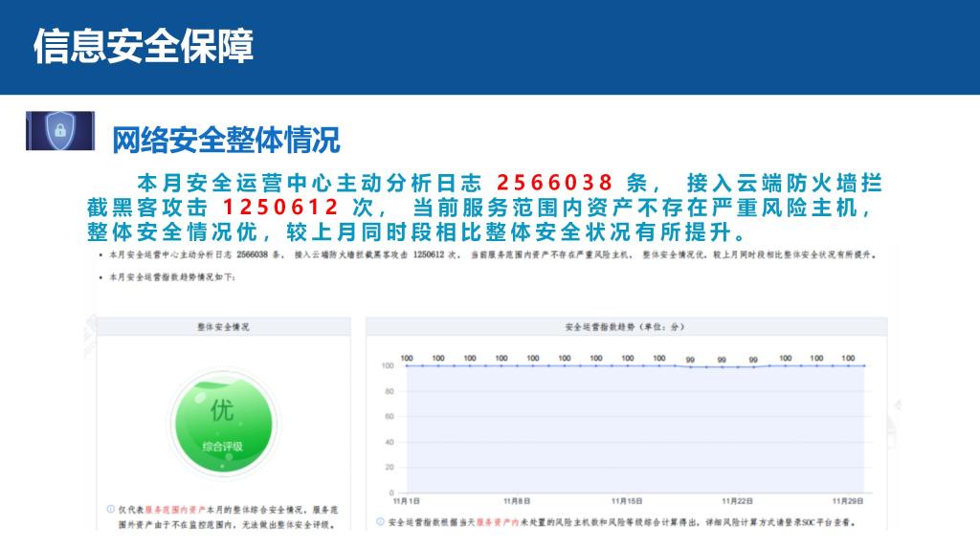The image size is (980, 551).
Task: Open the 整体安全情况 panel header
Action: [222, 327]
